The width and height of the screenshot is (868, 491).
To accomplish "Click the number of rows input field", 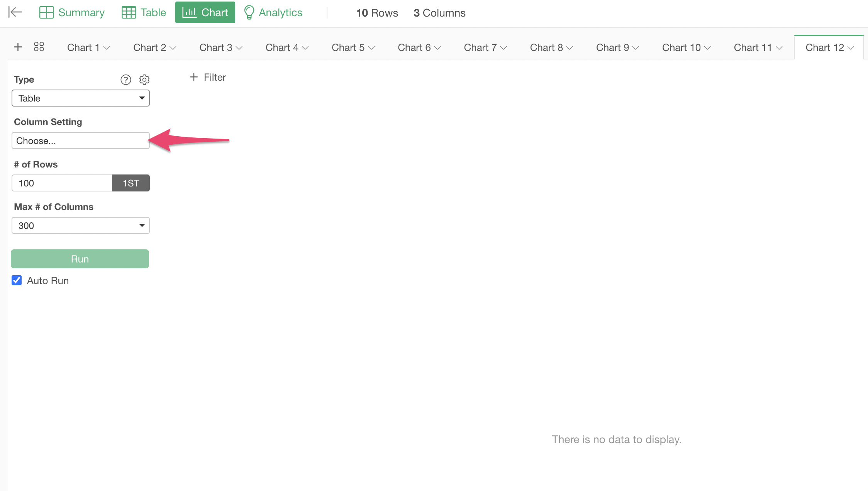I will click(62, 183).
